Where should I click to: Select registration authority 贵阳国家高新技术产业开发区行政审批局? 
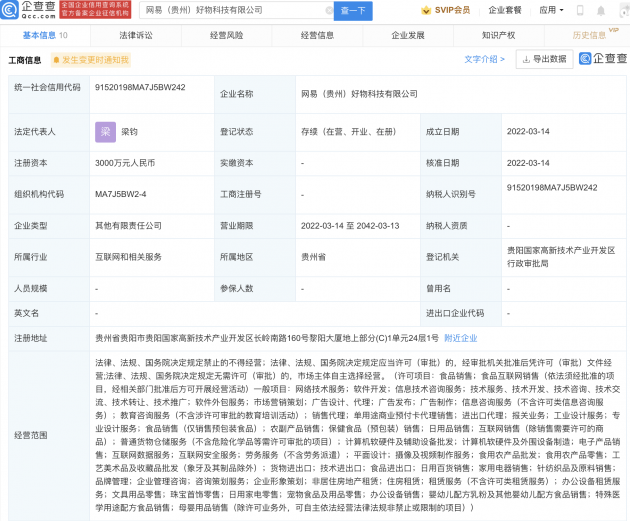(561, 257)
